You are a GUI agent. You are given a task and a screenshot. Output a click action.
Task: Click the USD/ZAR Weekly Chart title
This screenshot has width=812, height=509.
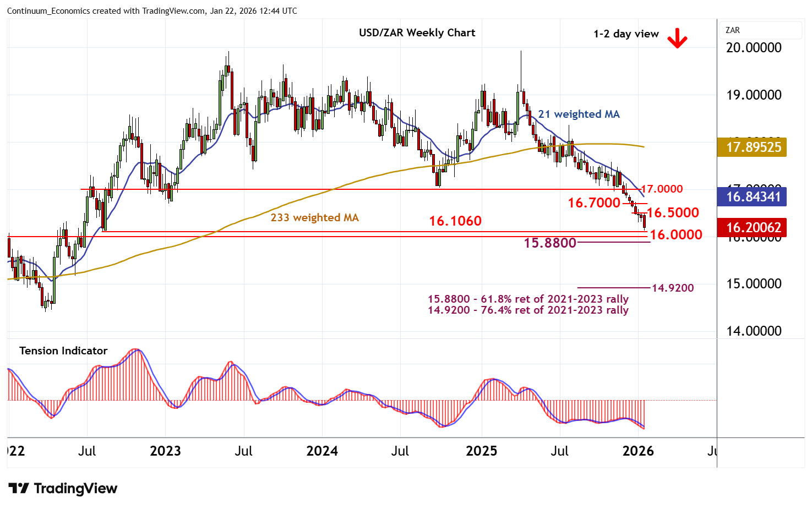click(417, 32)
